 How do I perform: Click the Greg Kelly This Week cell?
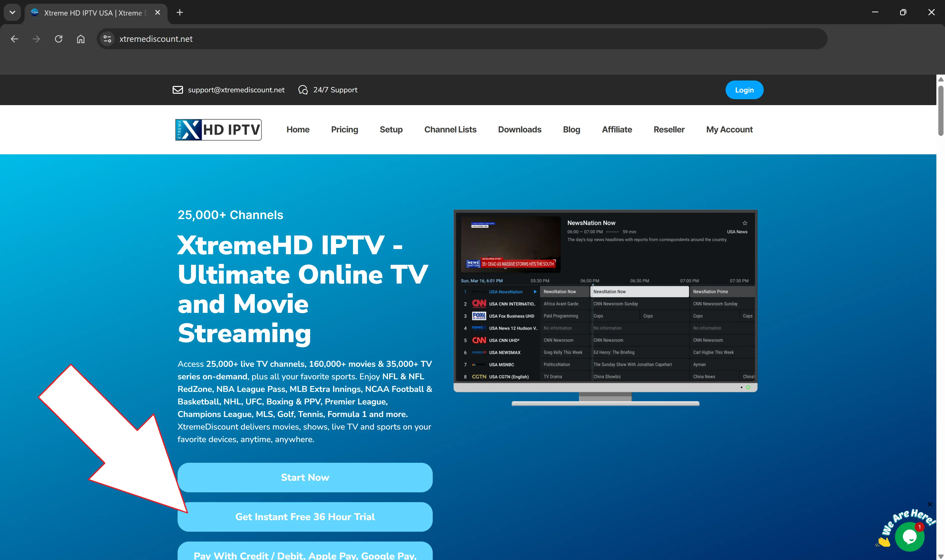click(x=564, y=352)
